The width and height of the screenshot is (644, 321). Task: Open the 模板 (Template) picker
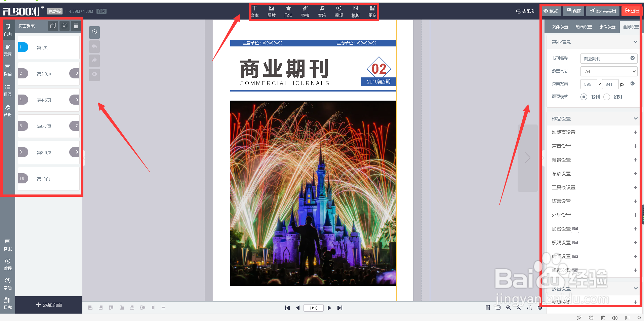356,11
